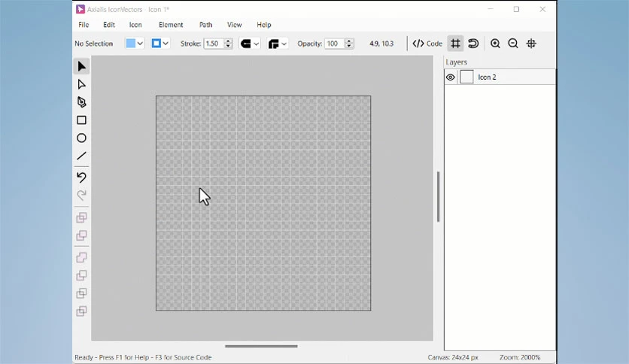Click the horizontal canvas scrollbar
Screen dimensions: 629x364
pos(261,346)
